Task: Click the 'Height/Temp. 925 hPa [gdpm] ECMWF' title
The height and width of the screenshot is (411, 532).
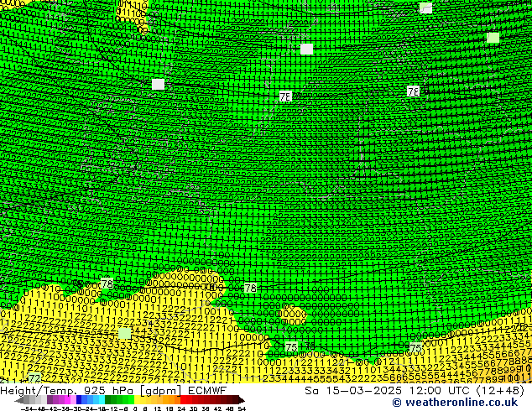Action: tap(113, 391)
